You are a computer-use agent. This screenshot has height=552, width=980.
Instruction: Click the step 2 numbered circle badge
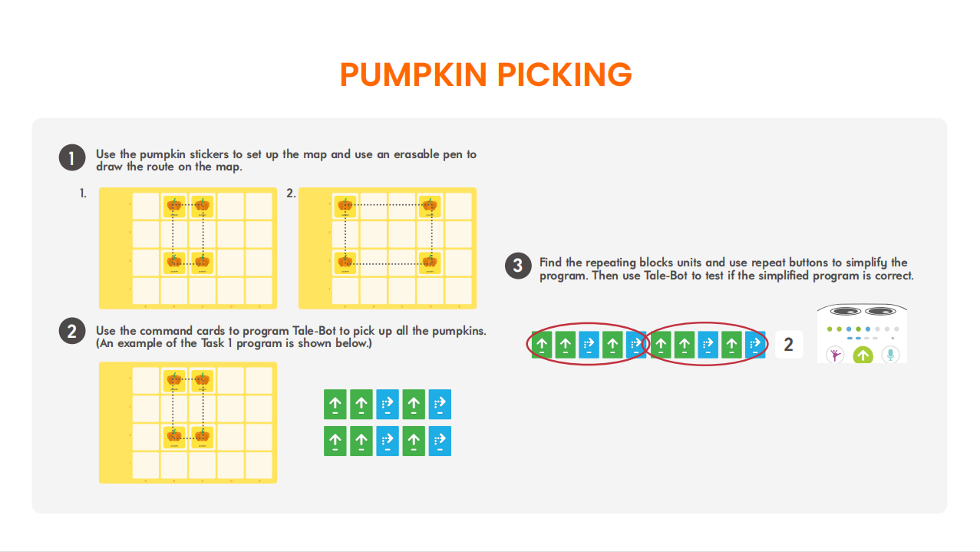71,332
